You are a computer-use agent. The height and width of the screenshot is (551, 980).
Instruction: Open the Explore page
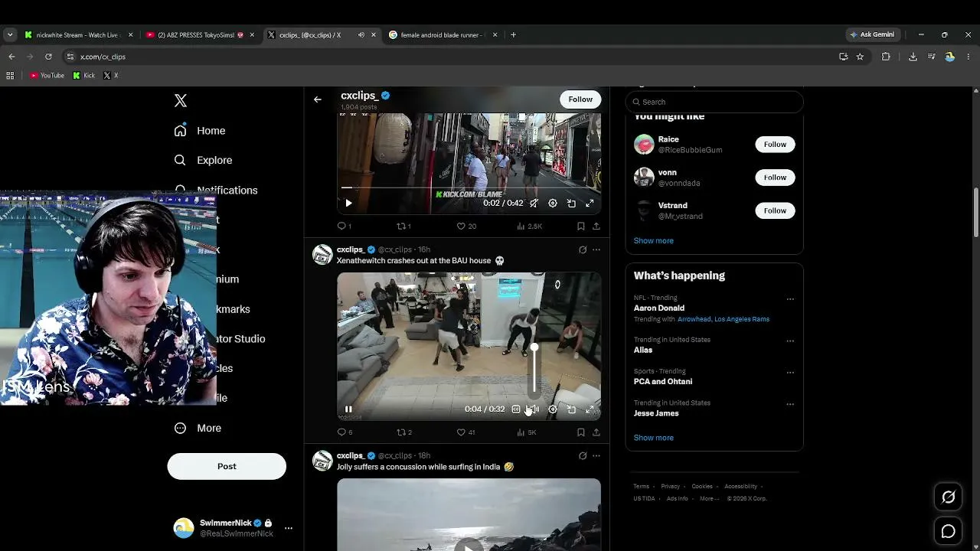(203, 160)
